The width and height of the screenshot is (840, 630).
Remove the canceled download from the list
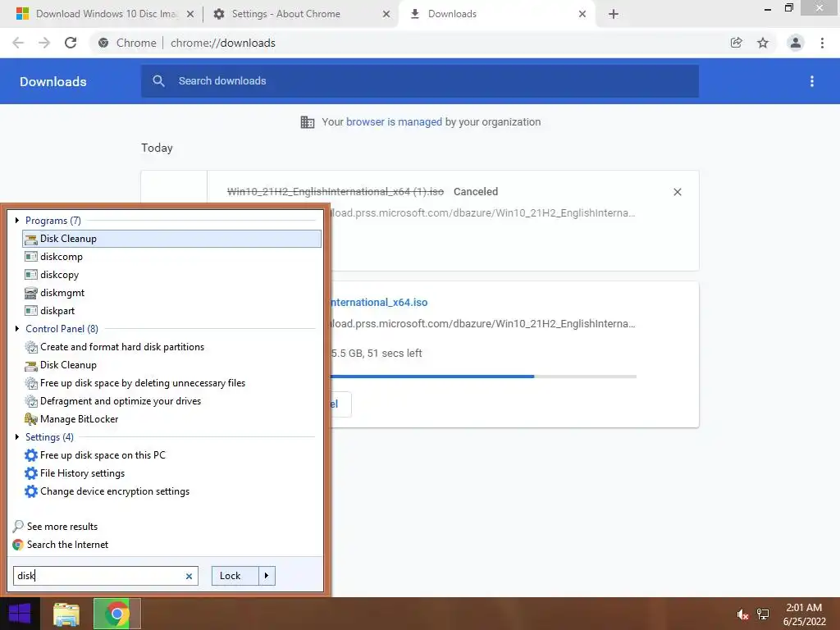click(677, 192)
